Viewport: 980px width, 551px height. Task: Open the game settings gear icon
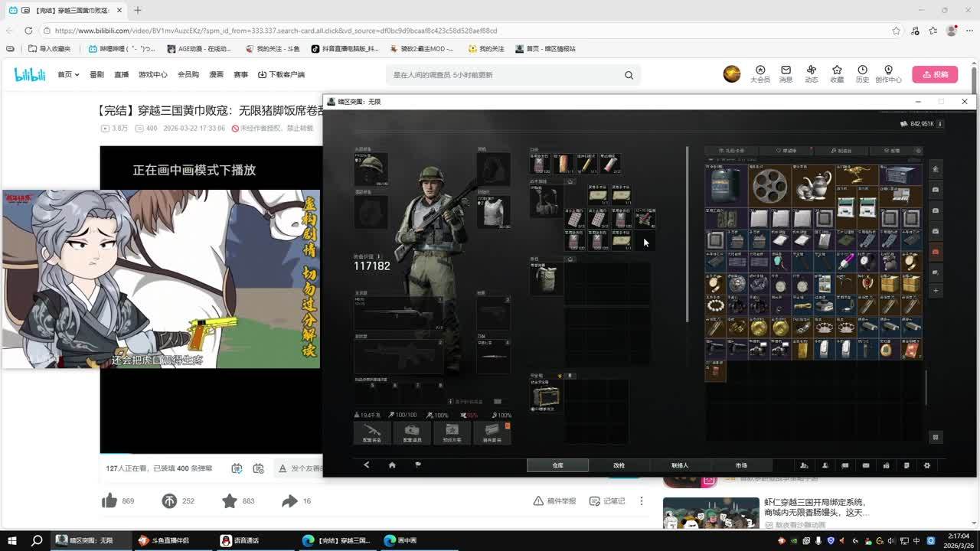pyautogui.click(x=927, y=465)
